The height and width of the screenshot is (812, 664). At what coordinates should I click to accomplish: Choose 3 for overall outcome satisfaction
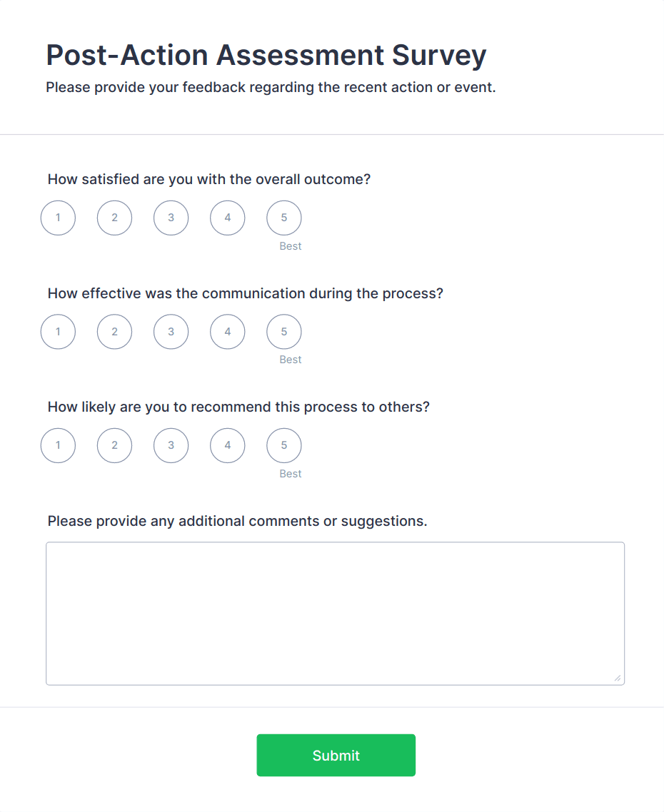point(171,218)
